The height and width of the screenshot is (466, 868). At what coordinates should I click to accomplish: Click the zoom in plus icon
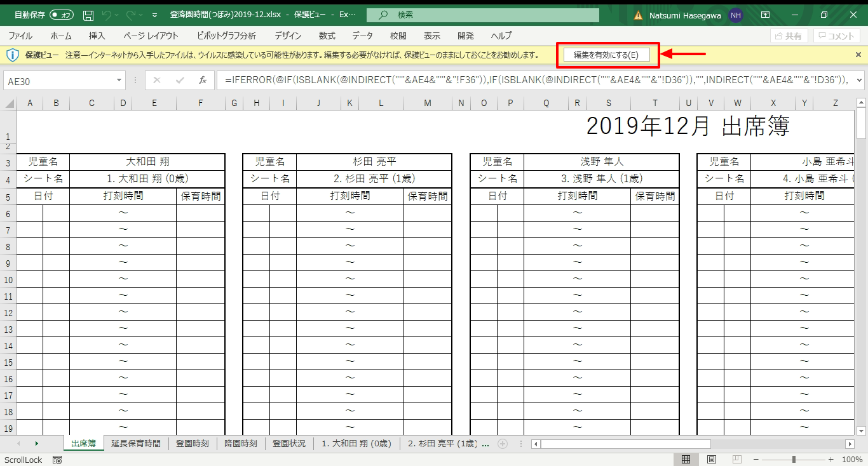[x=831, y=460]
